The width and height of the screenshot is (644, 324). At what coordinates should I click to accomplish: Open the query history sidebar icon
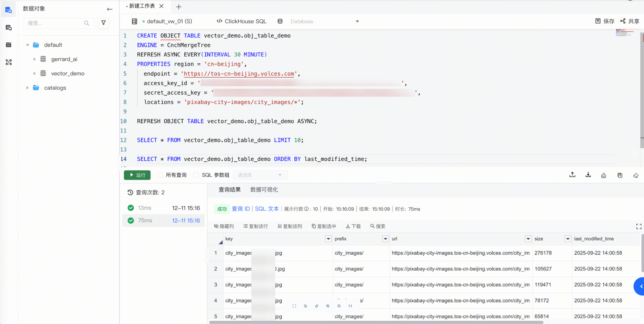(x=9, y=28)
